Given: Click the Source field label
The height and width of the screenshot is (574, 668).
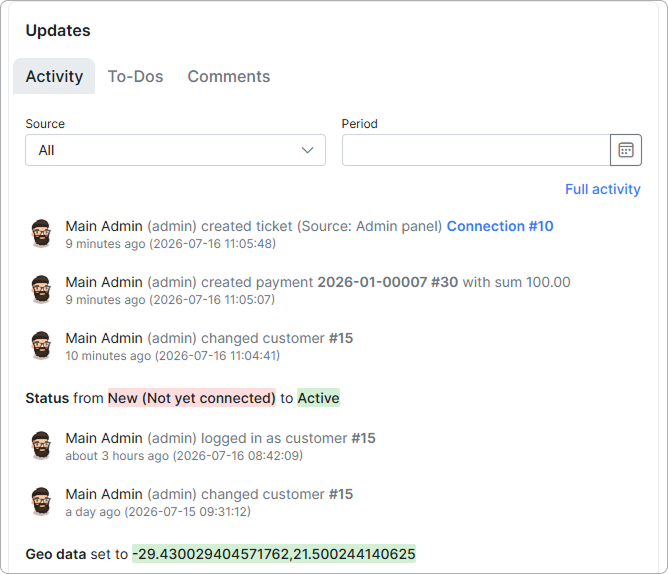Looking at the screenshot, I should pos(45,124).
